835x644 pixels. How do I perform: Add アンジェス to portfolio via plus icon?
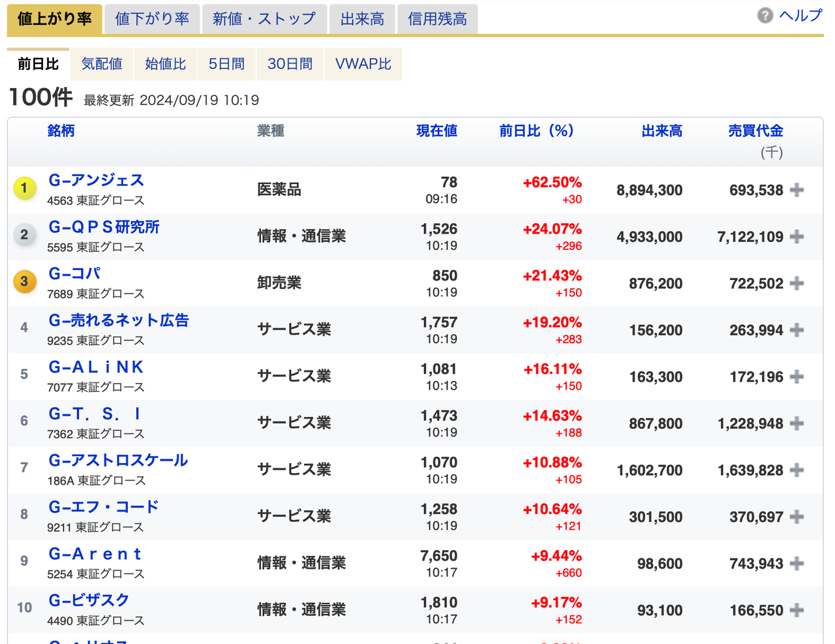[797, 190]
